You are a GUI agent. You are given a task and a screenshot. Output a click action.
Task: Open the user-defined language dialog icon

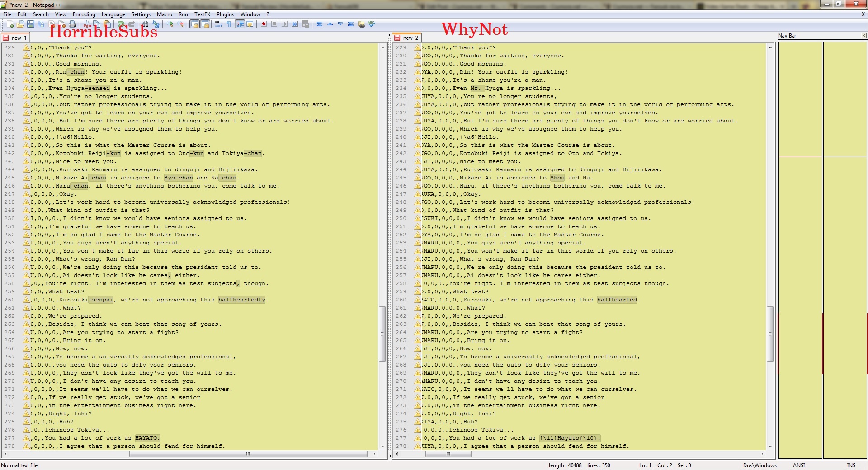[250, 24]
